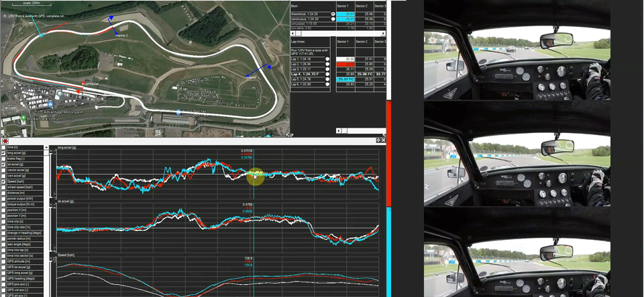Enable the power output [kW] checkbox

pos(4,199)
